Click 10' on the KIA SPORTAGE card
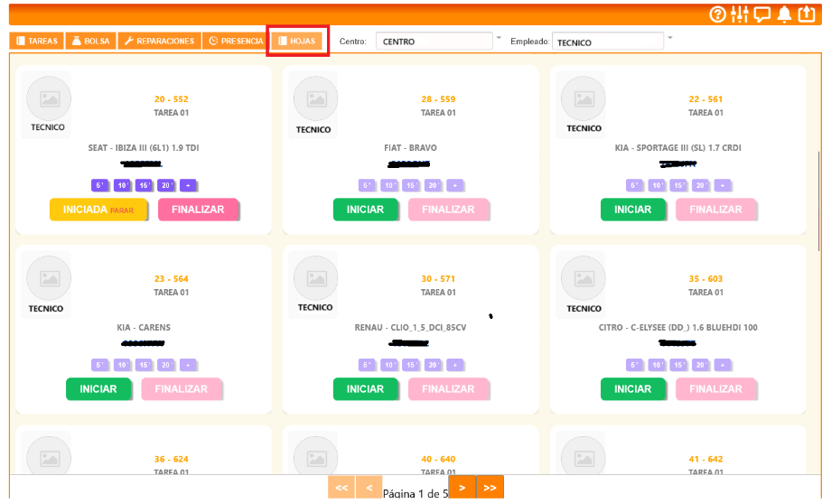Image resolution: width=831 pixels, height=504 pixels. 657,185
